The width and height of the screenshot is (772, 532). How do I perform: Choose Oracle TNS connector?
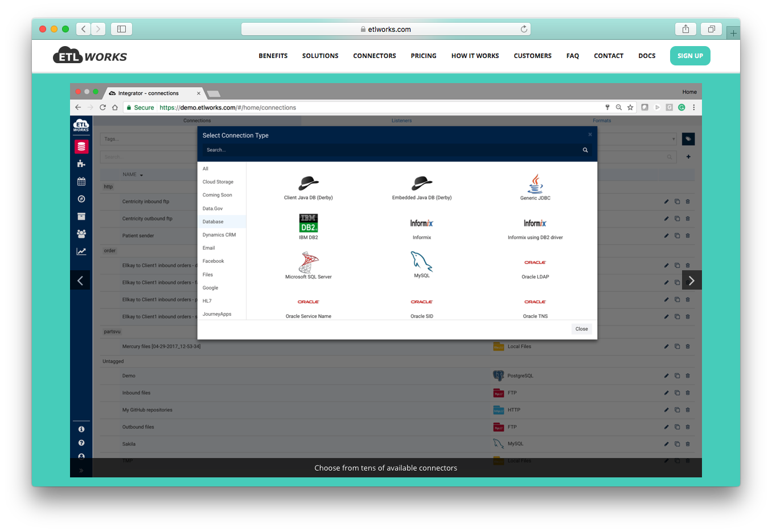535,308
